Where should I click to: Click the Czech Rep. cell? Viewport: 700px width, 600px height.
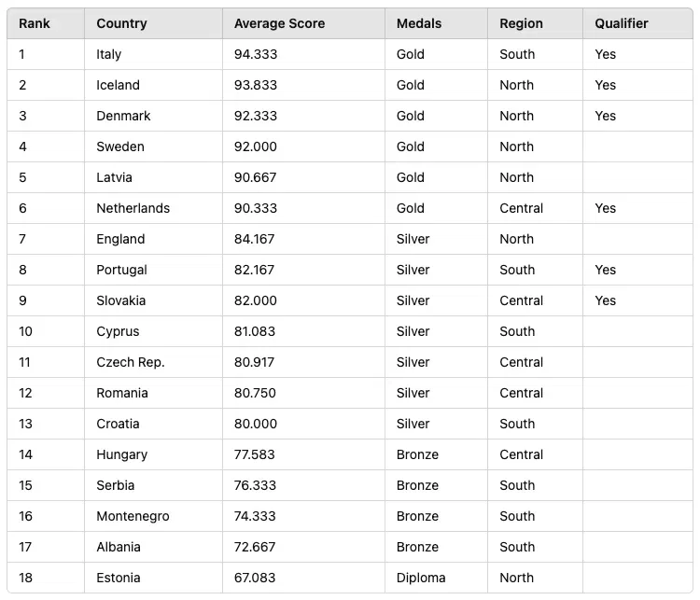(130, 362)
